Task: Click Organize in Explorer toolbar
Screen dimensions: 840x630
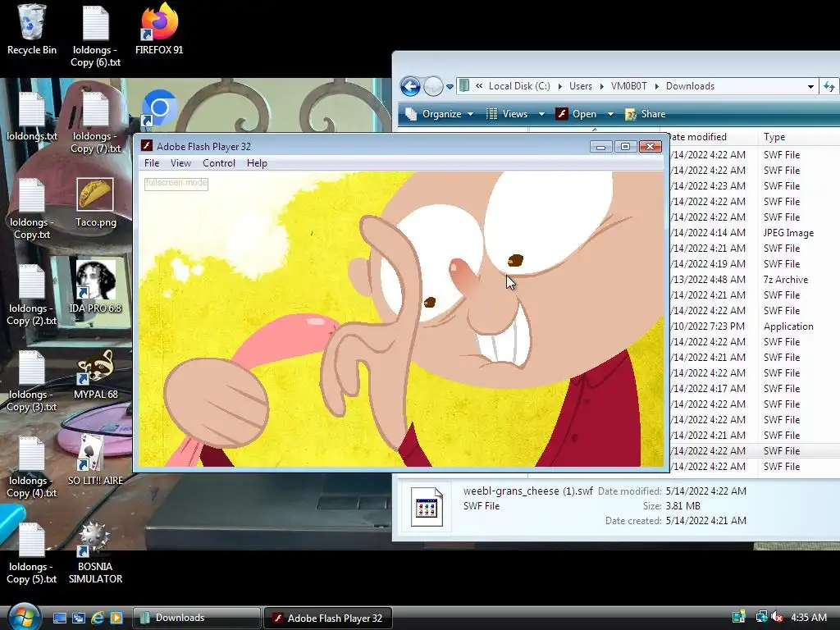Action: pyautogui.click(x=440, y=114)
